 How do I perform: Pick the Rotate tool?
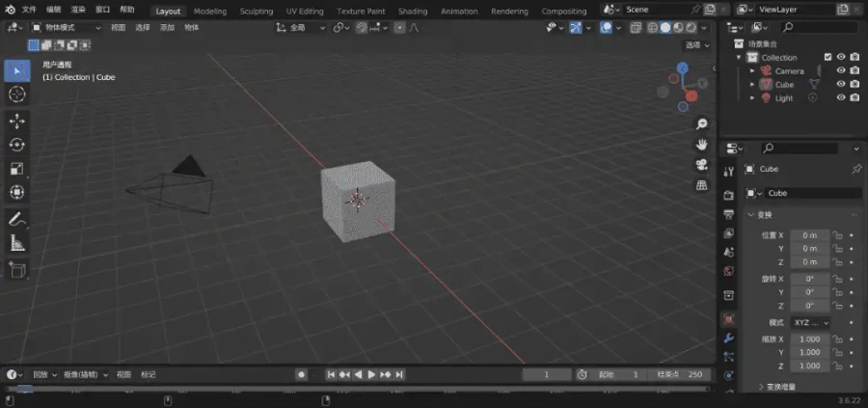16,145
